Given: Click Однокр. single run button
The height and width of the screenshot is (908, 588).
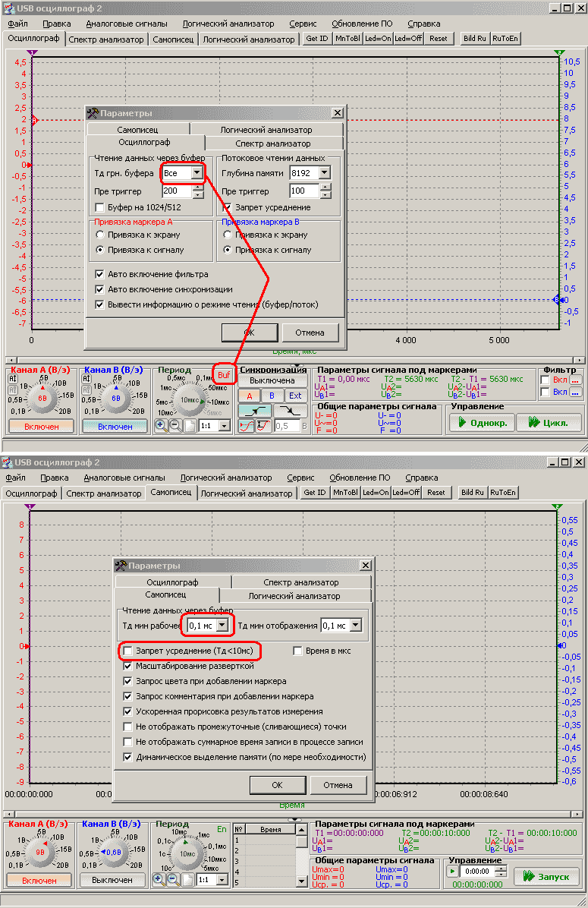Looking at the screenshot, I should (x=483, y=423).
